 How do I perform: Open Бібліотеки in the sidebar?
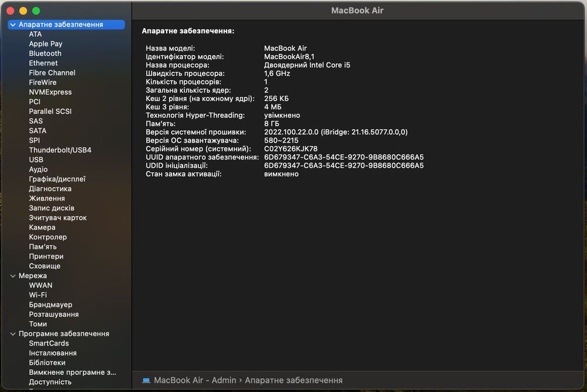tap(47, 363)
